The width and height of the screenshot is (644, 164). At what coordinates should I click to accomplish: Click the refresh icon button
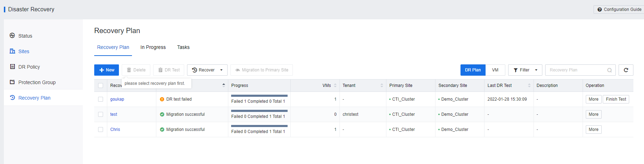(x=626, y=70)
